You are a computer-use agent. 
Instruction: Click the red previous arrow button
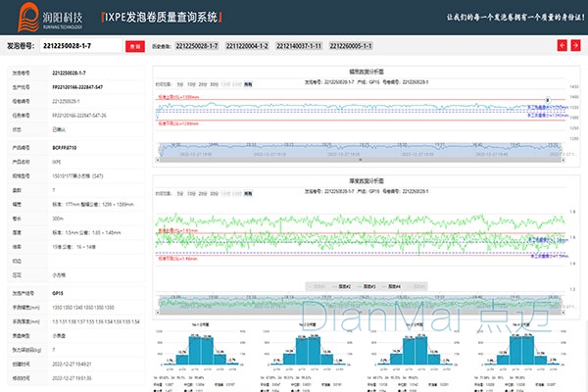[x=562, y=46]
